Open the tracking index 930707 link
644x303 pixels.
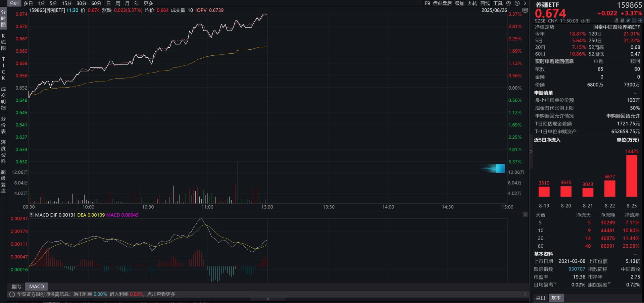pyautogui.click(x=577, y=269)
